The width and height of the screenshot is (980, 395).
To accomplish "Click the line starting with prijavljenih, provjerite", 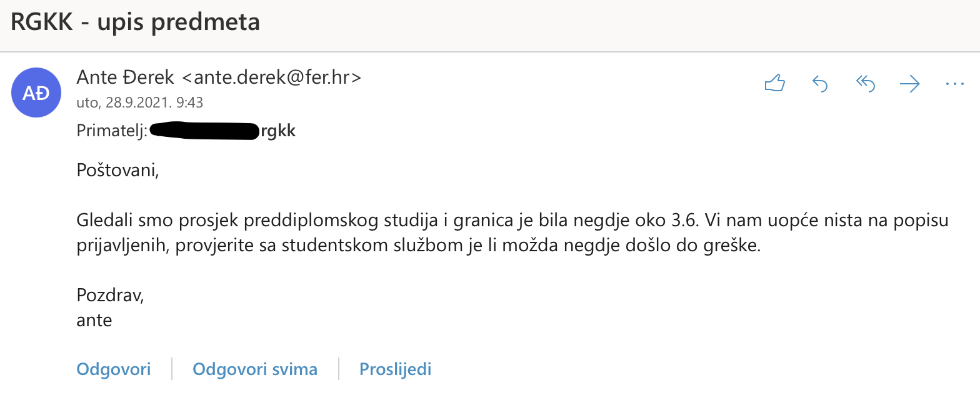I will point(419,246).
